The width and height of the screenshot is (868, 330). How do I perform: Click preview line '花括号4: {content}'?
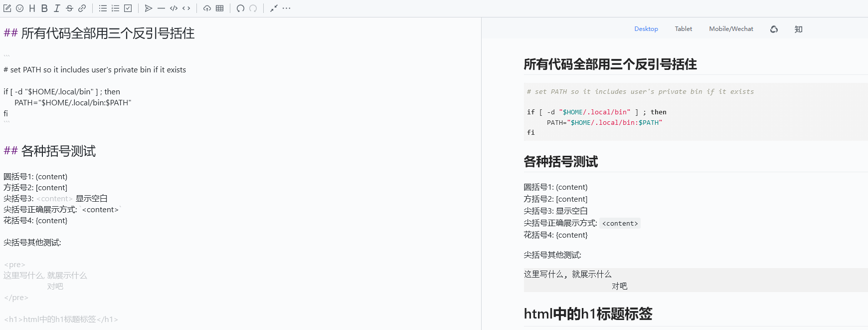point(555,235)
